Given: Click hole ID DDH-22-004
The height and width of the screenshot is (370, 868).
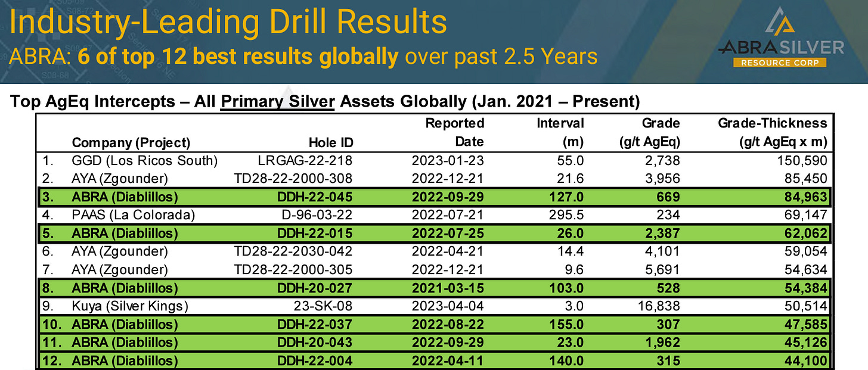Looking at the screenshot, I should [x=314, y=360].
